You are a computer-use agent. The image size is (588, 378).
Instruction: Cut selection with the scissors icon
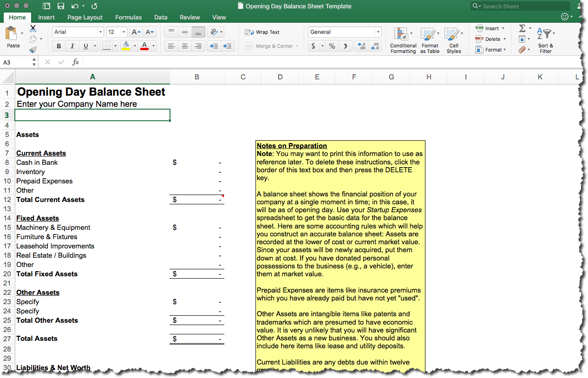[33, 29]
